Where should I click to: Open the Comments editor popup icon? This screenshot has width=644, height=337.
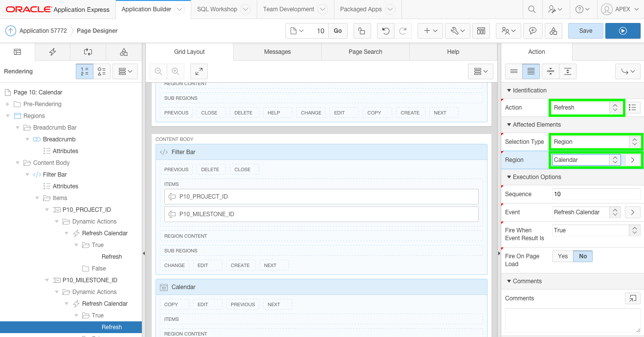pos(633,298)
